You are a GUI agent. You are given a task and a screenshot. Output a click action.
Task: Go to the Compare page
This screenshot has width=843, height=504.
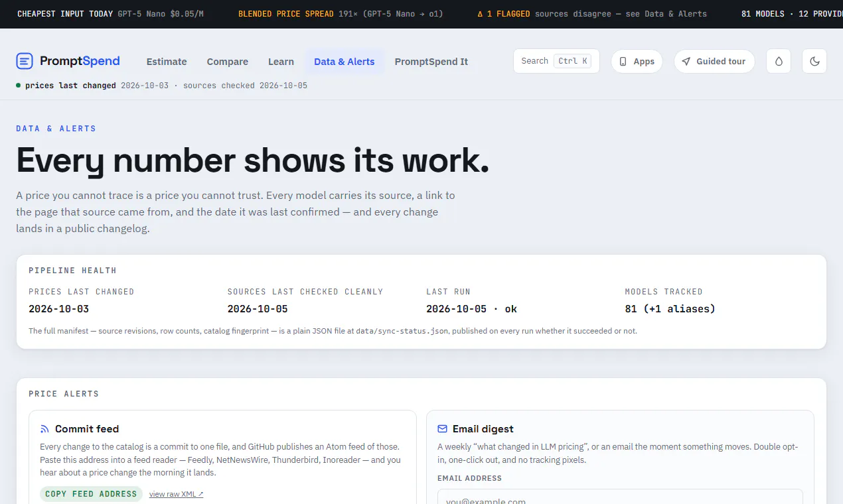point(228,62)
